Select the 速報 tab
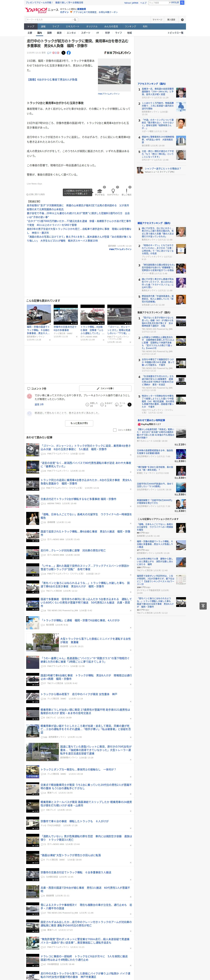Image resolution: width=210 pixels, height=980 pixels. click(43, 27)
